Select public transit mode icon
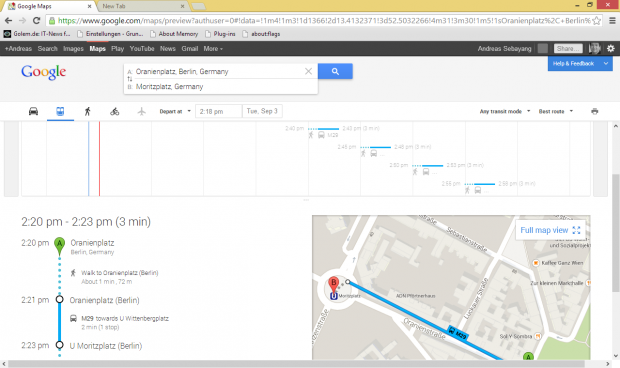620x368 pixels. [60, 111]
